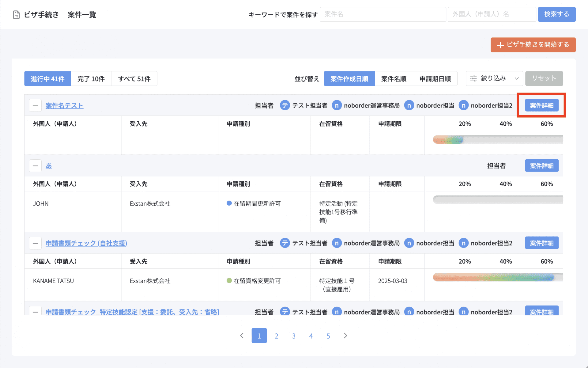Collapse the 案件名テスト case row
588x368 pixels.
point(35,105)
